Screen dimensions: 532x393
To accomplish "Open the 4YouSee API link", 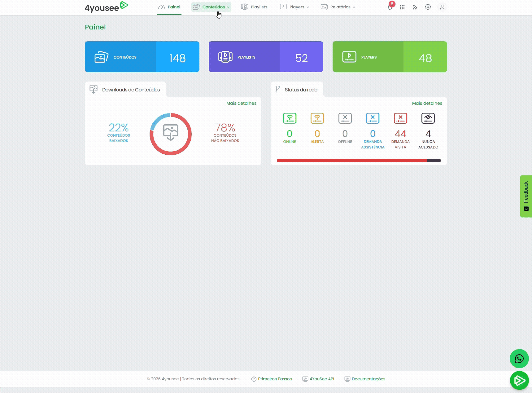I will (318, 379).
